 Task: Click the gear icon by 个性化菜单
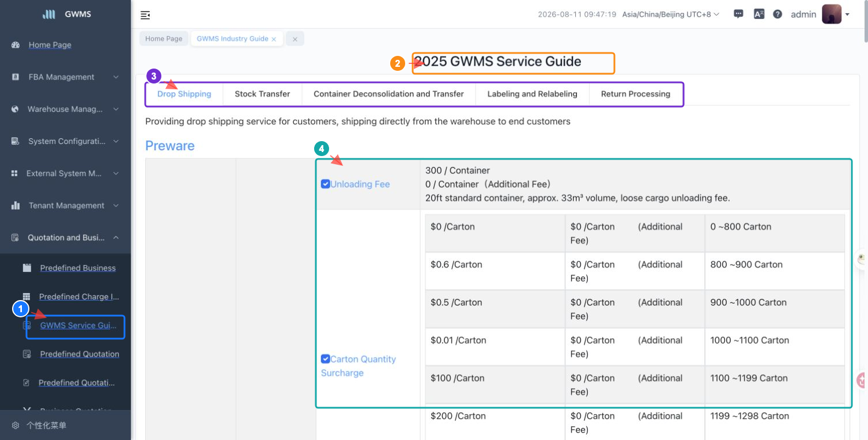point(16,426)
